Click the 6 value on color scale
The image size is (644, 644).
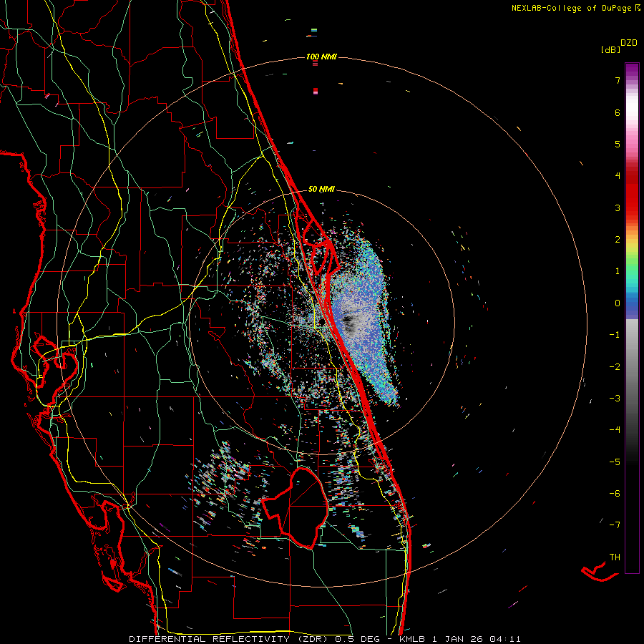tap(618, 112)
